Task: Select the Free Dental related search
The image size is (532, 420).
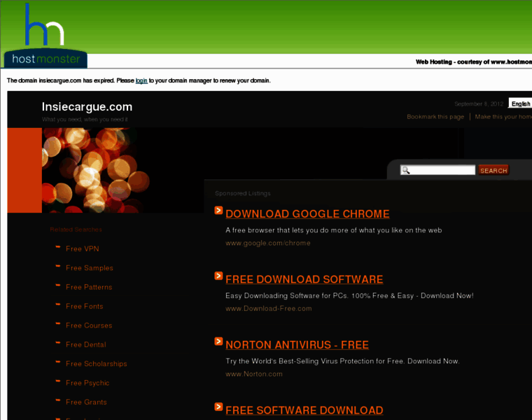Action: (86, 344)
